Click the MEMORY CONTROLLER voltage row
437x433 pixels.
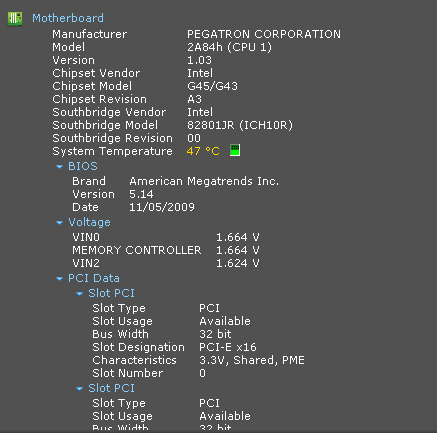(166, 250)
